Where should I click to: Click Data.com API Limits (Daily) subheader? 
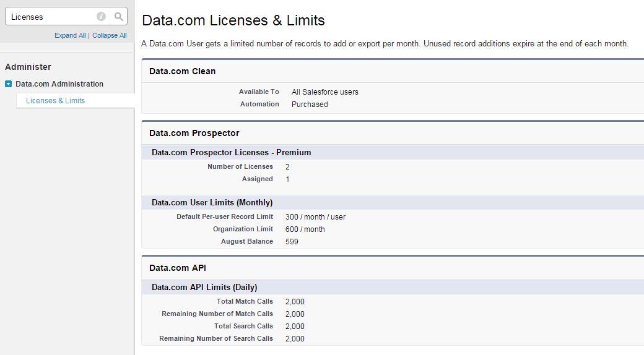tap(204, 288)
